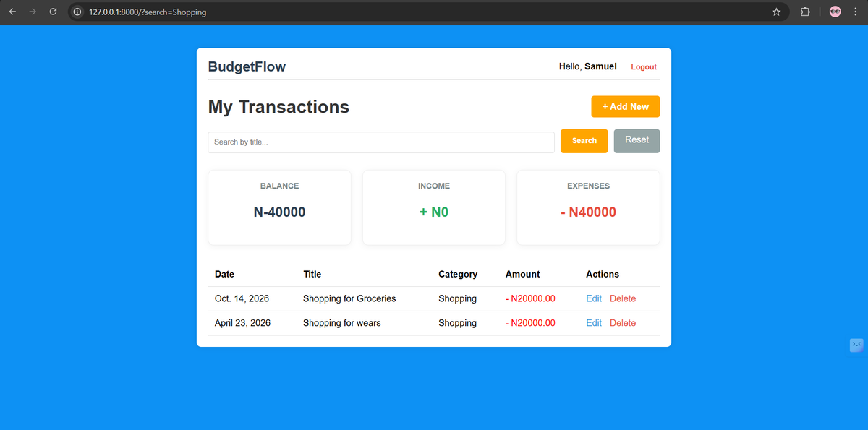
Task: Click the side panel toggle on the right edge
Action: tap(856, 345)
